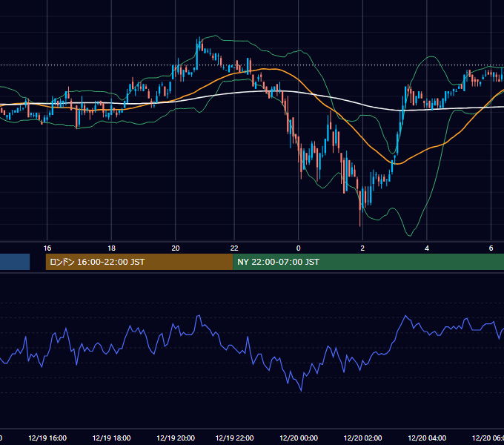Click the 12/20 02:00 date label
The image size is (504, 445).
pos(362,438)
